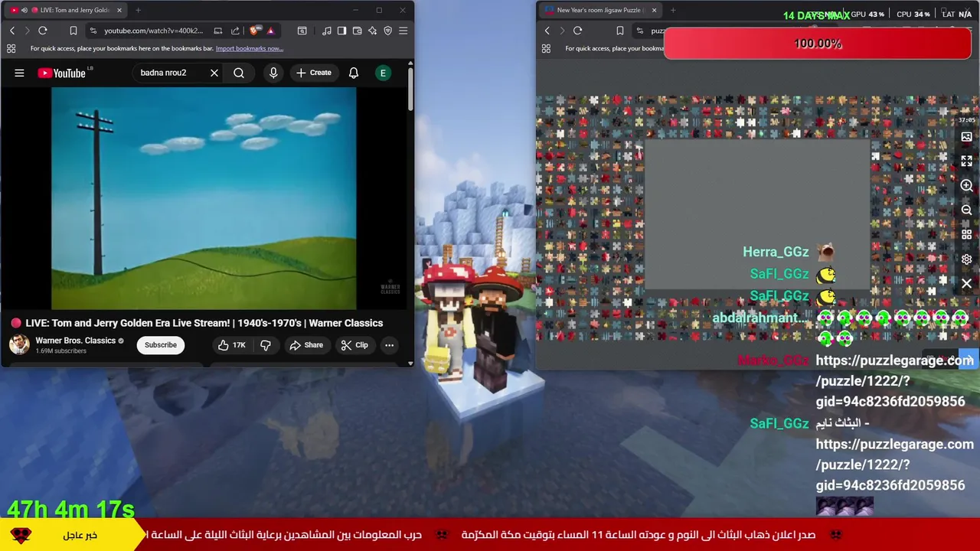Click the 47h 4m 17s timer text
The width and height of the screenshot is (980, 551).
[x=71, y=510]
